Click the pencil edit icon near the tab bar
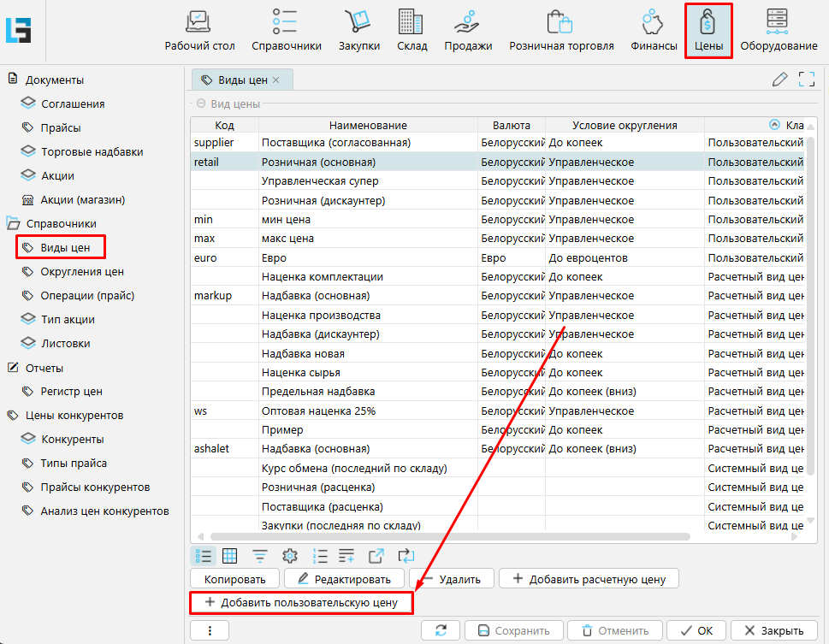829x644 pixels. [x=779, y=80]
